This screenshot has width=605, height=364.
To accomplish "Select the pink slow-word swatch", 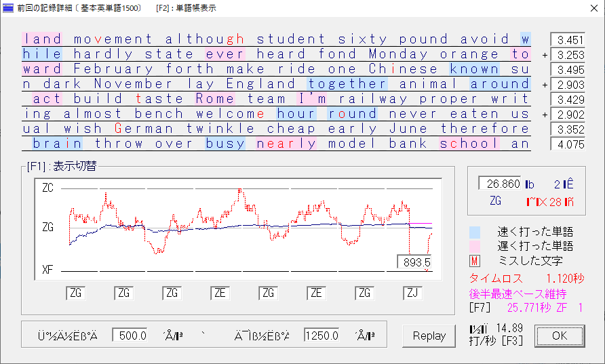I will [475, 247].
